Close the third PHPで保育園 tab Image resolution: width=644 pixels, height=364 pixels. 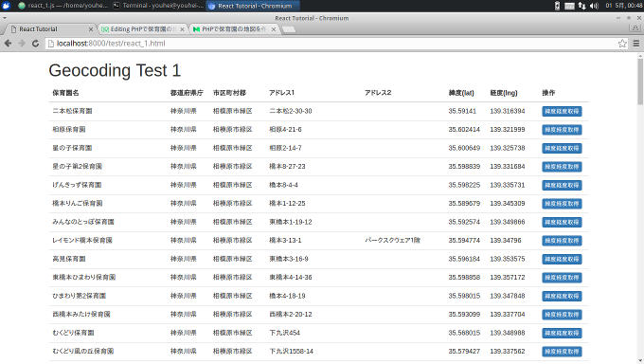(x=274, y=29)
